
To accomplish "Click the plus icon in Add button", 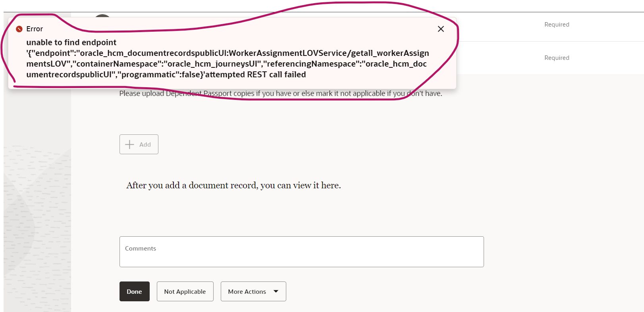I will [x=129, y=144].
